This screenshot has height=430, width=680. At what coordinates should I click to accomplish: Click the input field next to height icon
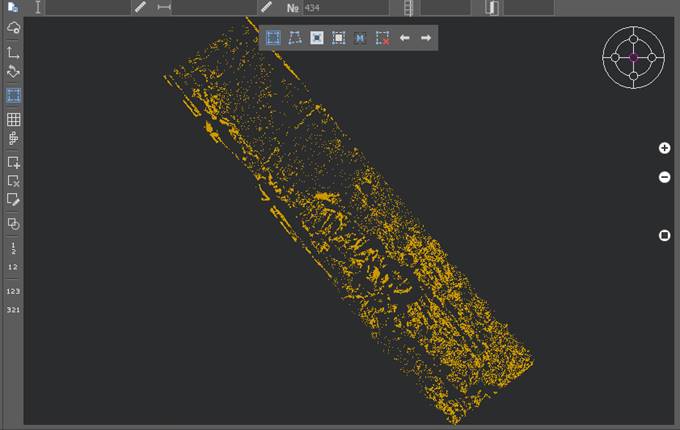coord(88,7)
